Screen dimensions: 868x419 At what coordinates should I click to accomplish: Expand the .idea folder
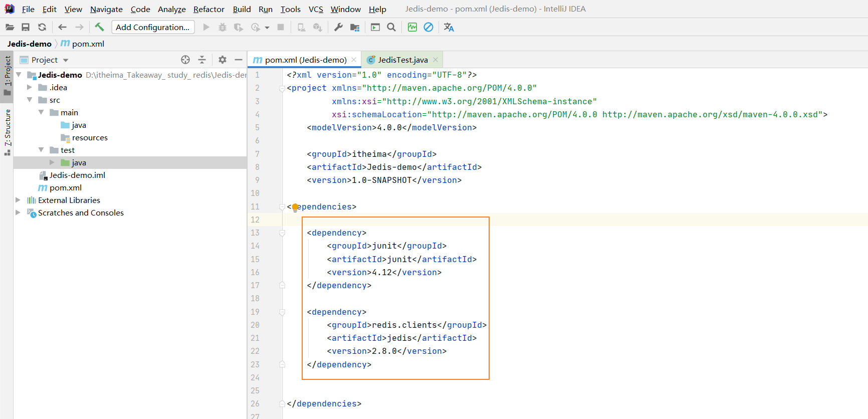(30, 87)
